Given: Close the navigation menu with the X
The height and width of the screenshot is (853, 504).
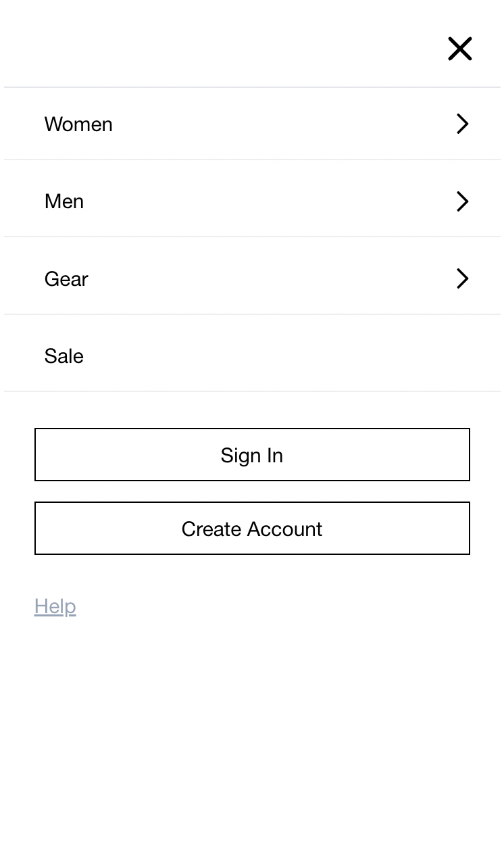Looking at the screenshot, I should click(459, 49).
